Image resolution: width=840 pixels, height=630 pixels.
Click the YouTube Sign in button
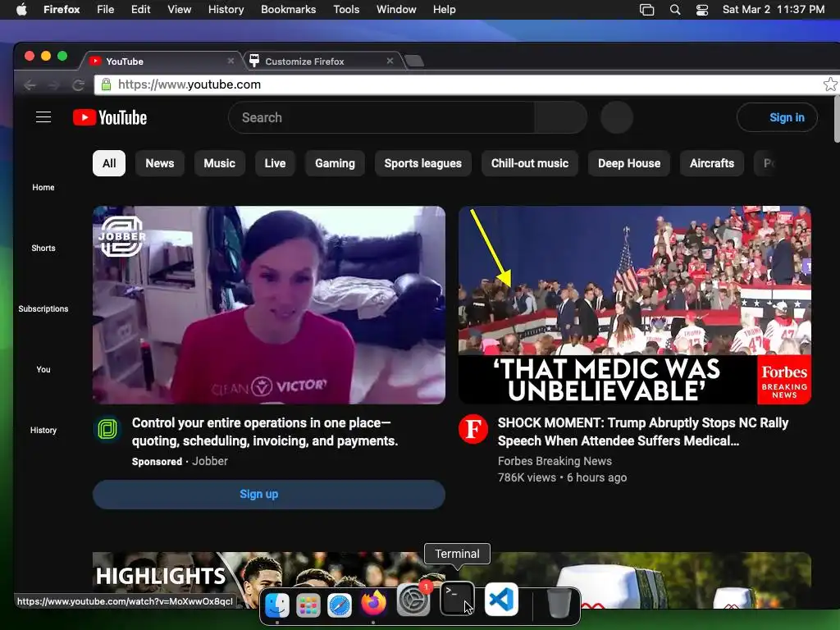coord(778,117)
